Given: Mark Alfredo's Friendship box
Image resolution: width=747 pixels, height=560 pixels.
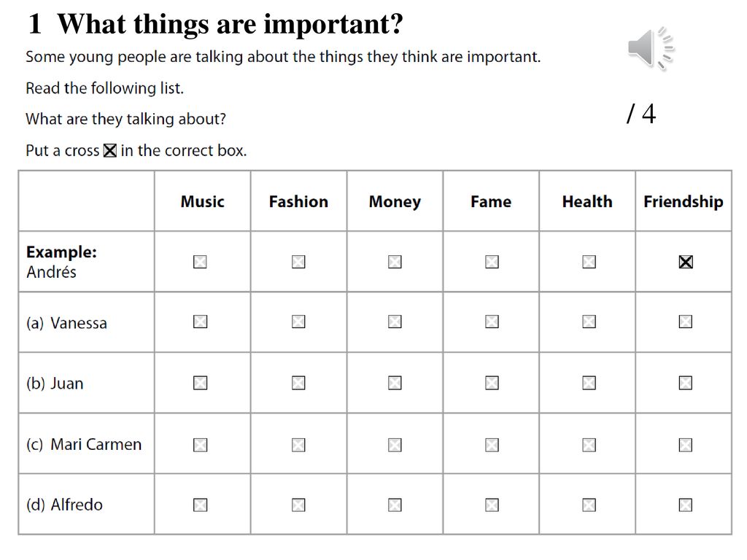Looking at the screenshot, I should click(x=685, y=505).
